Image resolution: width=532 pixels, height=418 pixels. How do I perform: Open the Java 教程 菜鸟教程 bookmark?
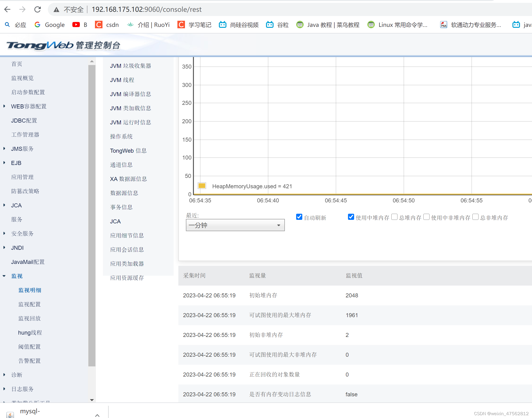pos(328,25)
